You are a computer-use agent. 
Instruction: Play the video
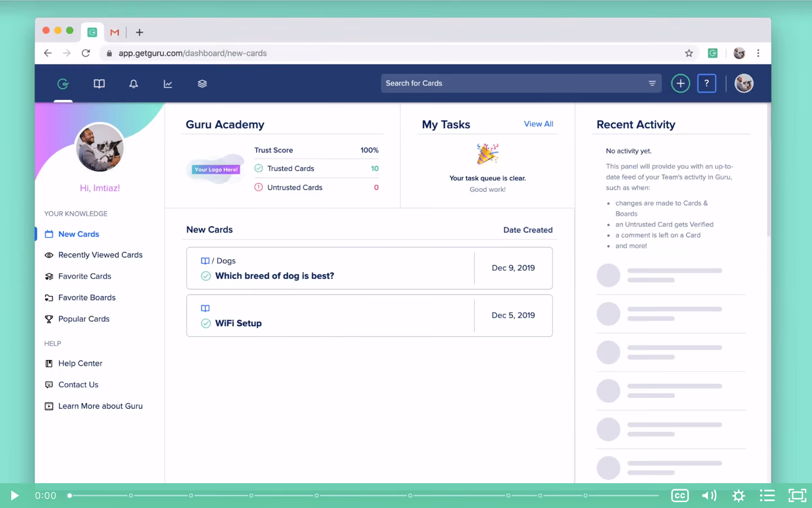[15, 496]
